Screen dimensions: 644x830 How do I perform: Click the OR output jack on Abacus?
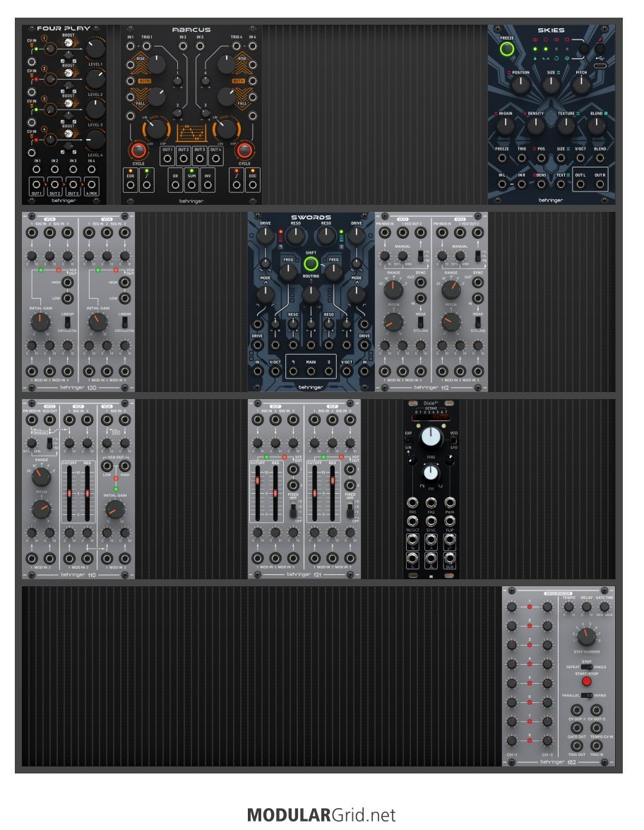tap(175, 185)
